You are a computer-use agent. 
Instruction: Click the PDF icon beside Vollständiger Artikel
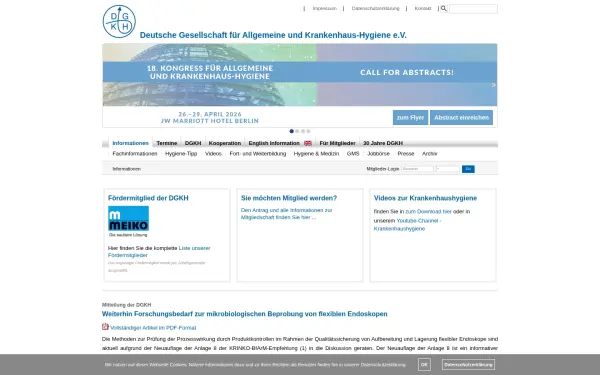pyautogui.click(x=105, y=326)
